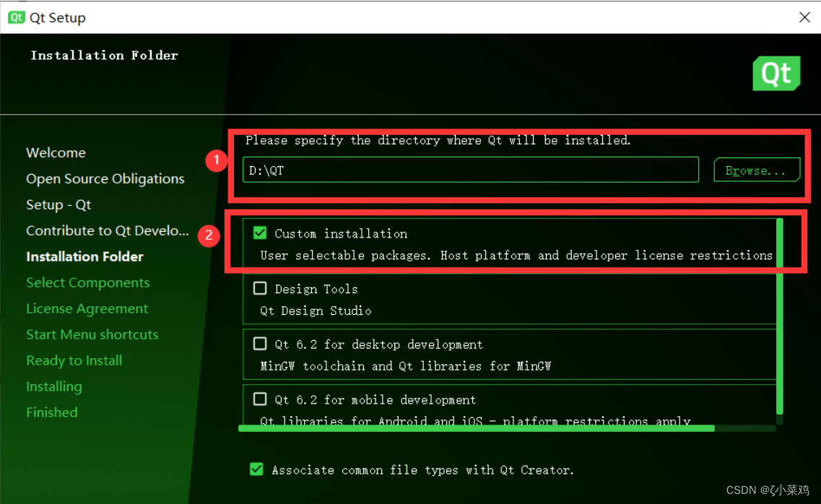Click the 'Installation Folder' page heading

tap(104, 56)
